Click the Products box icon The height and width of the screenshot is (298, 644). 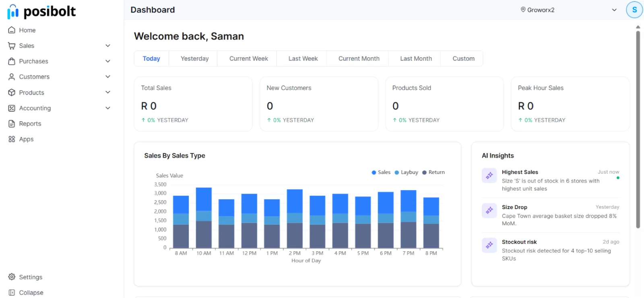coord(12,93)
